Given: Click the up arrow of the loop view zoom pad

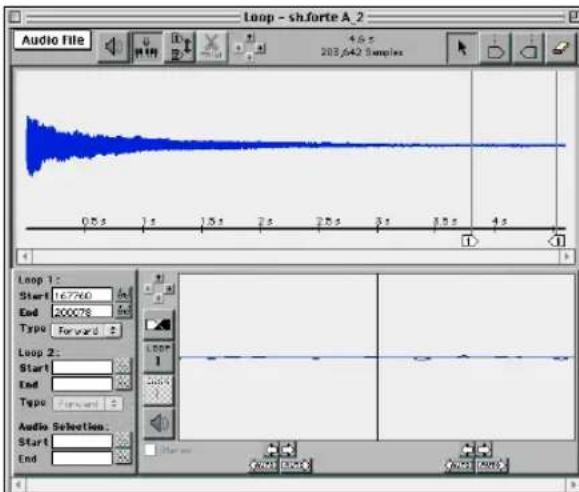Looking at the screenshot, I should pyautogui.click(x=159, y=278).
